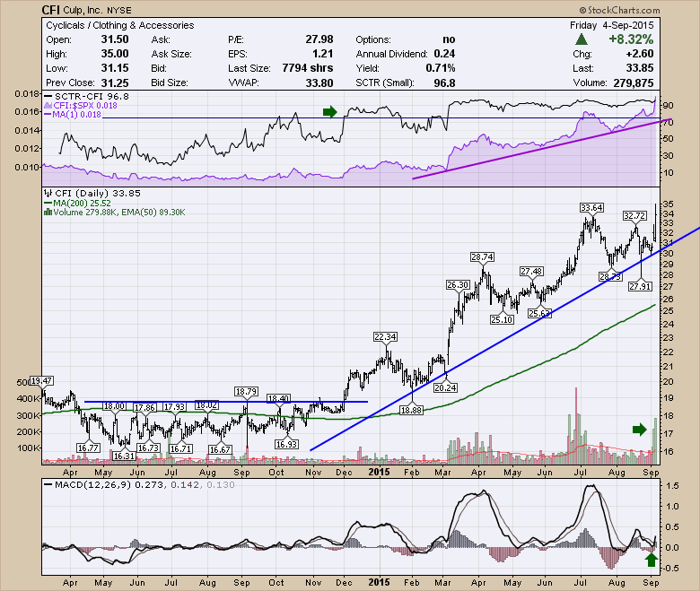Click the Annual Dividend value 0.24
This screenshot has height=591, width=700.
click(x=444, y=54)
